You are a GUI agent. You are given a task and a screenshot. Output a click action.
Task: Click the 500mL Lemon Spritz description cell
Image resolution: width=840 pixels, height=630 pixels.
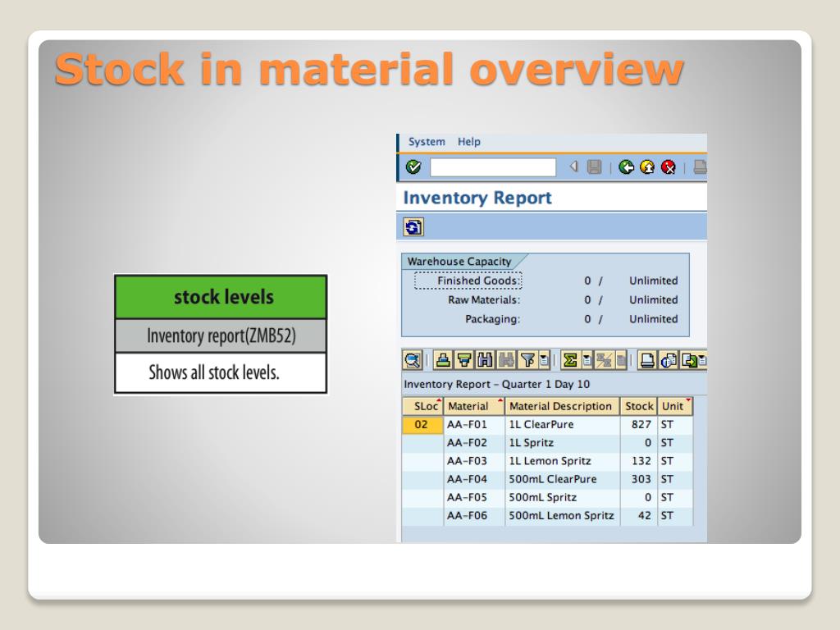(563, 516)
